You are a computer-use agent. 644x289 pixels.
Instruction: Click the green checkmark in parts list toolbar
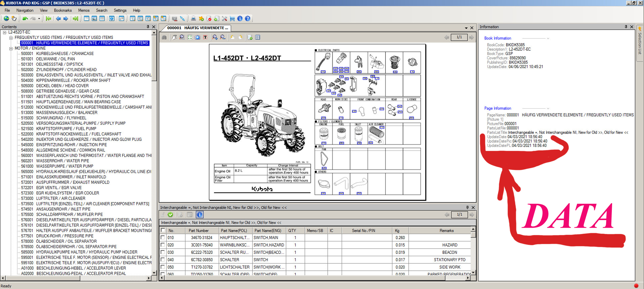pos(170,215)
